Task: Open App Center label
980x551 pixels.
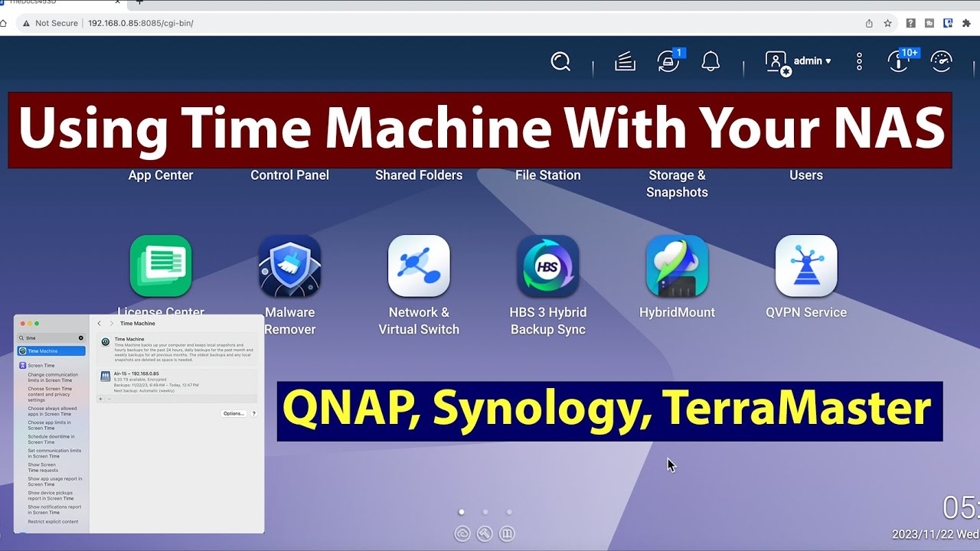Action: pyautogui.click(x=161, y=175)
